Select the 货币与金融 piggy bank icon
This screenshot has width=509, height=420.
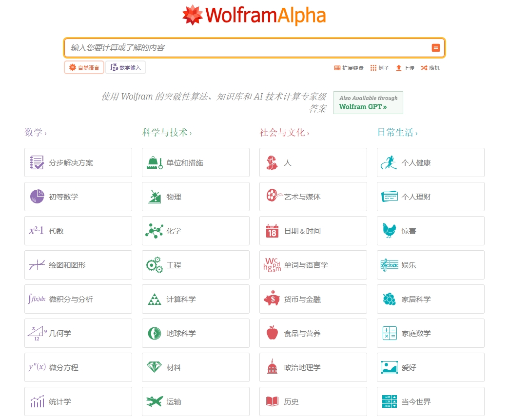click(x=272, y=299)
